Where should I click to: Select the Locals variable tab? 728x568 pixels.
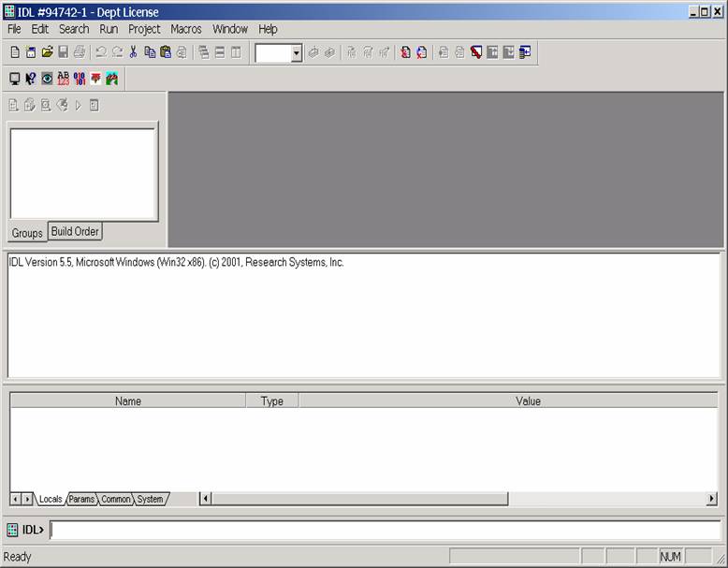(x=51, y=499)
